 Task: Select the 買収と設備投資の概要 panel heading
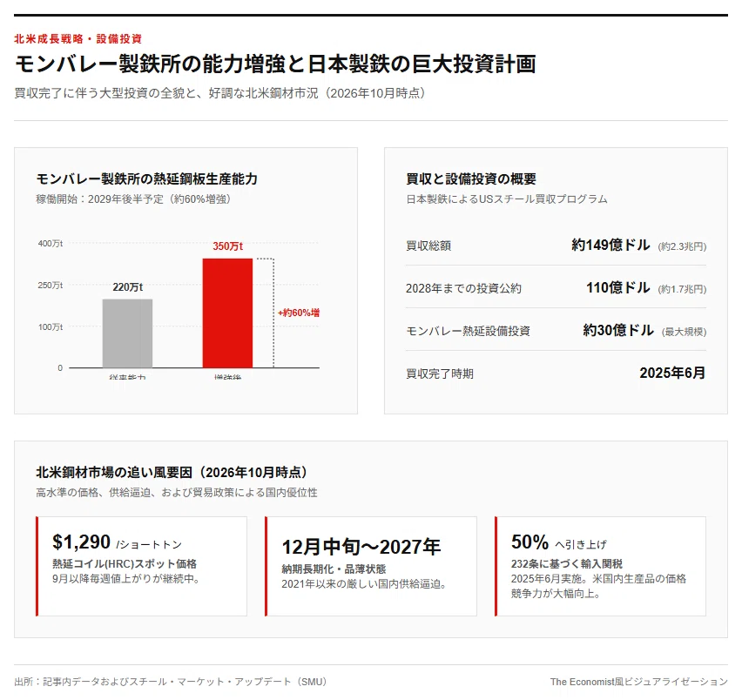471,178
